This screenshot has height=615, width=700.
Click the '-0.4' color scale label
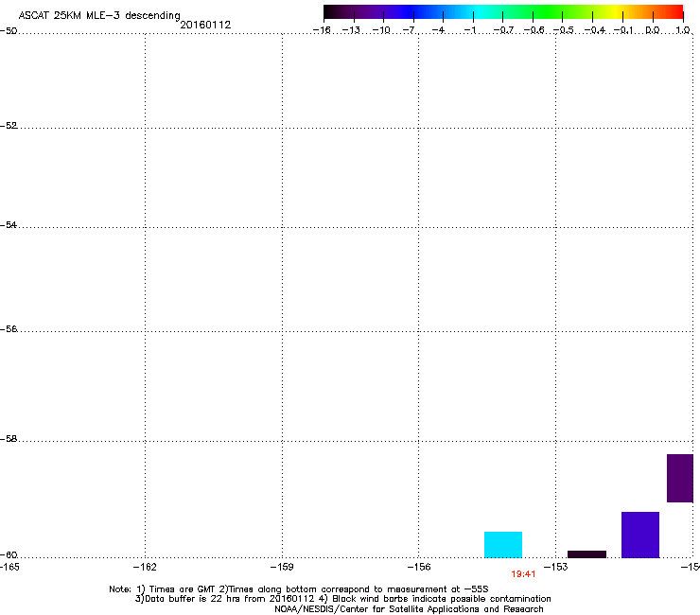point(595,30)
